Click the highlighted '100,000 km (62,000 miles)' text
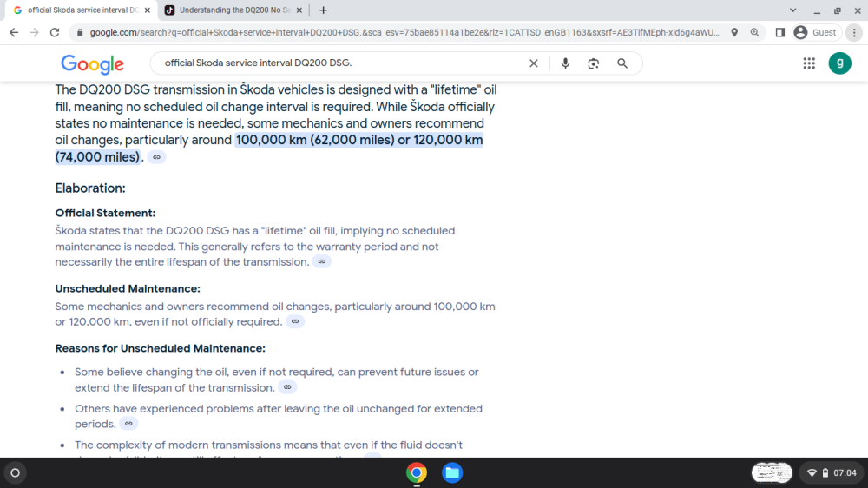This screenshot has height=488, width=868. 315,140
